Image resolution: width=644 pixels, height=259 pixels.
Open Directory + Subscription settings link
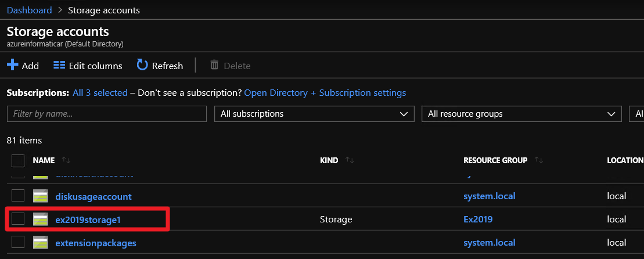(325, 93)
